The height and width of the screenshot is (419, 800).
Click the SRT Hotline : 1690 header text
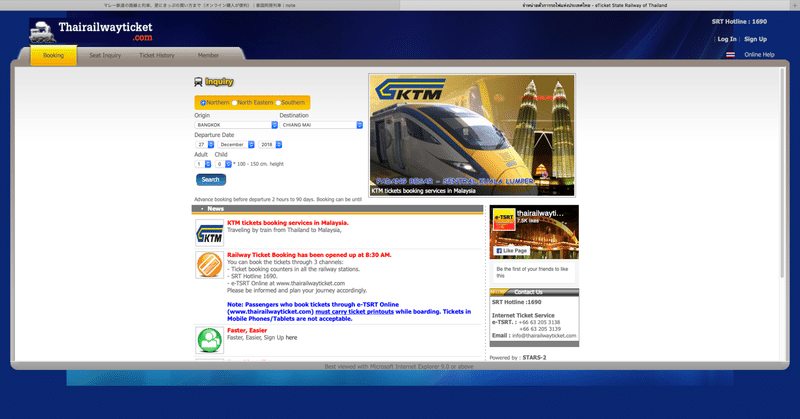(739, 21)
